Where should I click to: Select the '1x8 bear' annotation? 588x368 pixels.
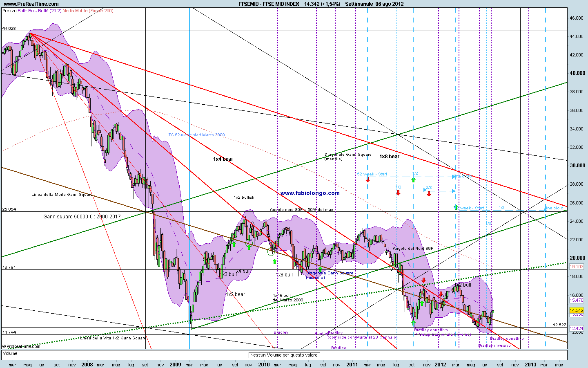pyautogui.click(x=389, y=157)
